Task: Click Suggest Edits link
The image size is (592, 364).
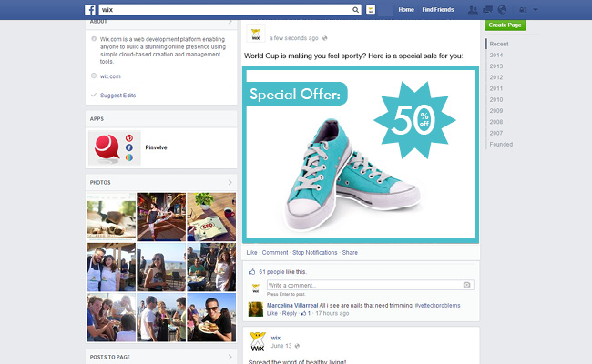Action: pos(117,96)
